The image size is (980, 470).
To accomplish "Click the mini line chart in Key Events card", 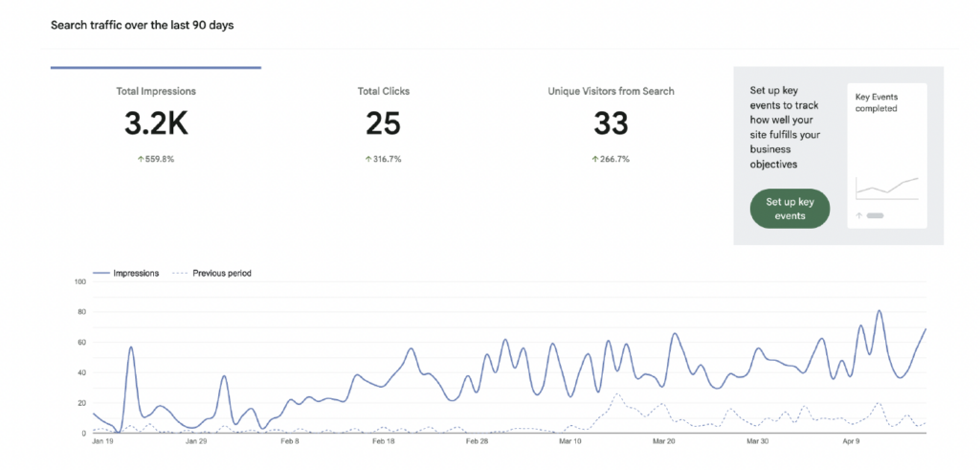I will click(x=887, y=187).
